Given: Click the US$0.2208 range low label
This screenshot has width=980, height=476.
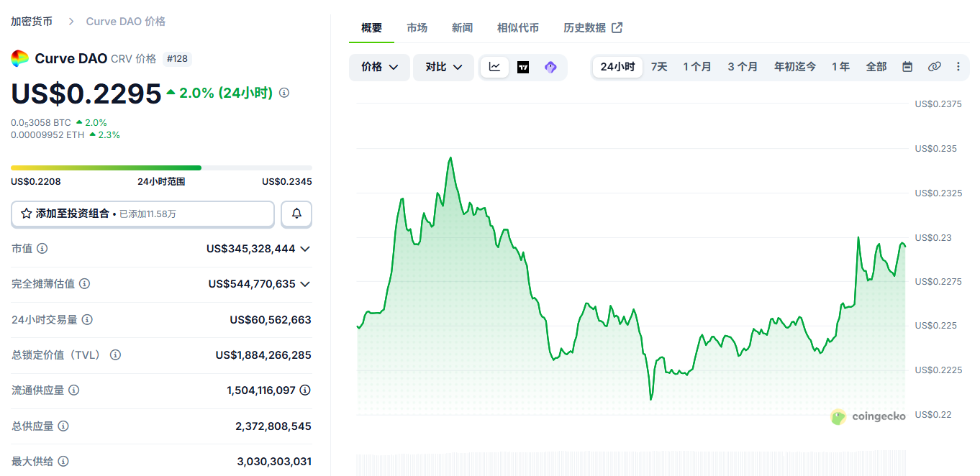Looking at the screenshot, I should (x=36, y=181).
